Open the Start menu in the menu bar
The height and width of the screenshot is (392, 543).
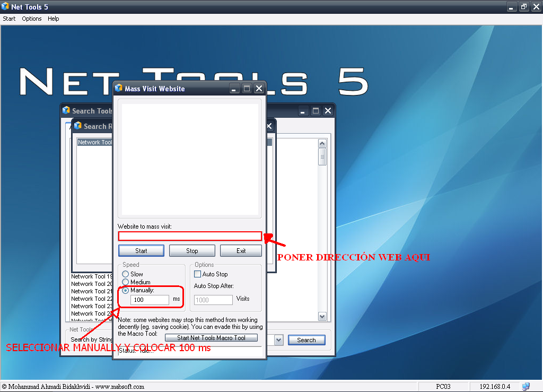pyautogui.click(x=9, y=19)
